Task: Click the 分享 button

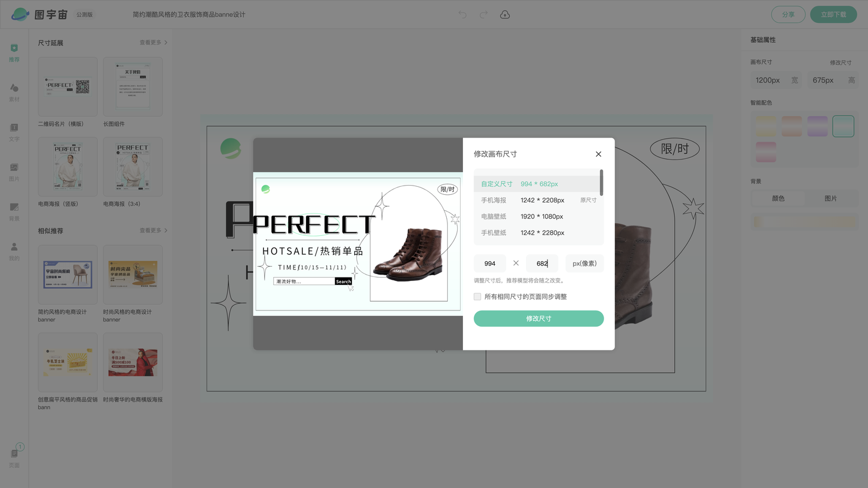Action: point(788,14)
